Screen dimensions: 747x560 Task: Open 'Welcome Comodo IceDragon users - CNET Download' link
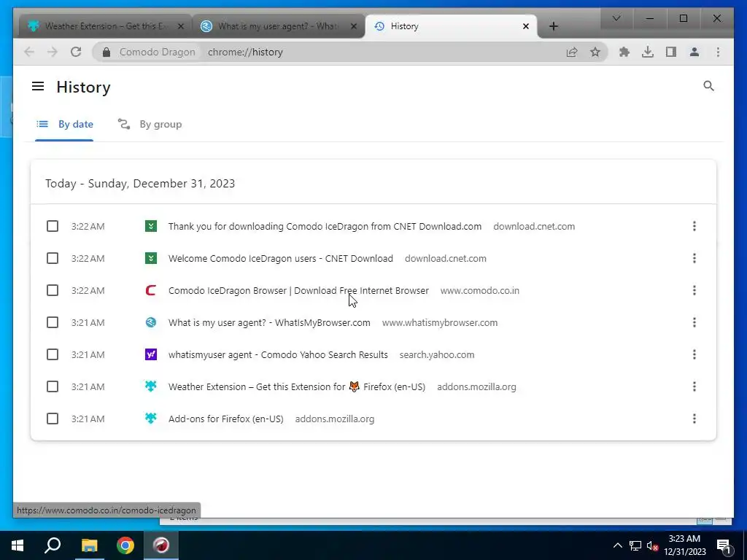(281, 259)
